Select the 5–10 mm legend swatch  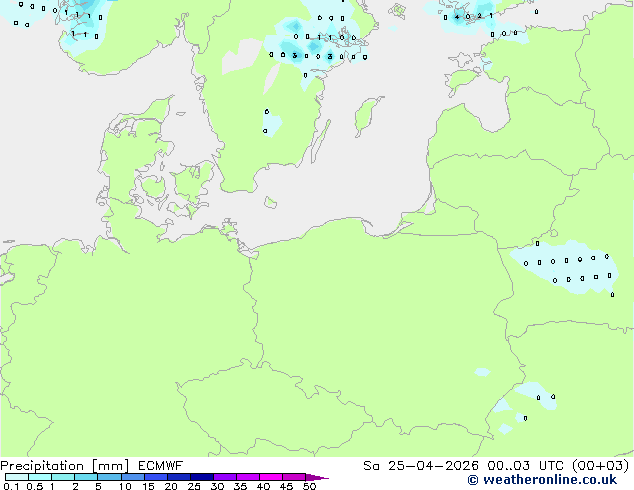point(109,477)
